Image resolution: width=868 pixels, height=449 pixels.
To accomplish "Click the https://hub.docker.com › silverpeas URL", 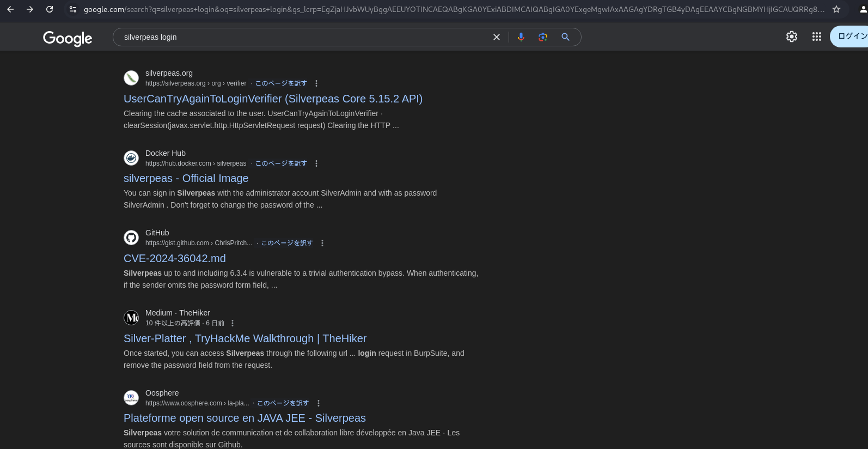I will tap(195, 163).
